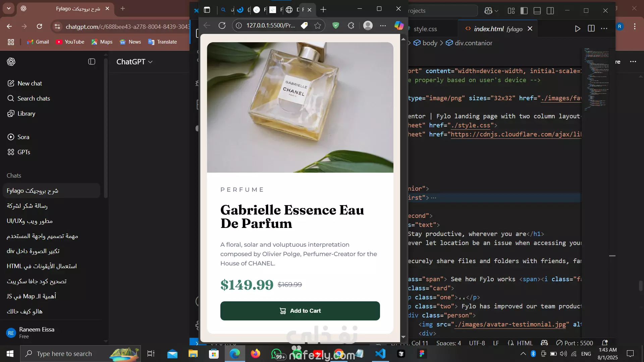Click the div.contanior breadcrumb in VS Code
The width and height of the screenshot is (644, 362).
(469, 43)
